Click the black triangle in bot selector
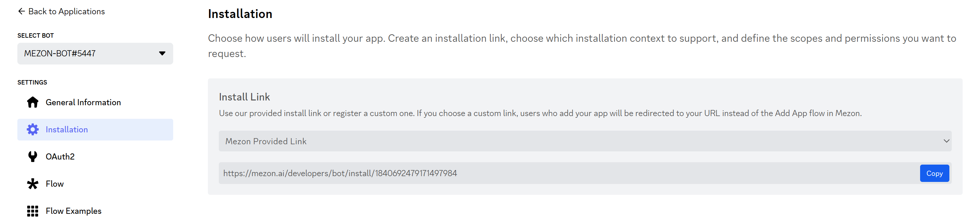 point(162,54)
